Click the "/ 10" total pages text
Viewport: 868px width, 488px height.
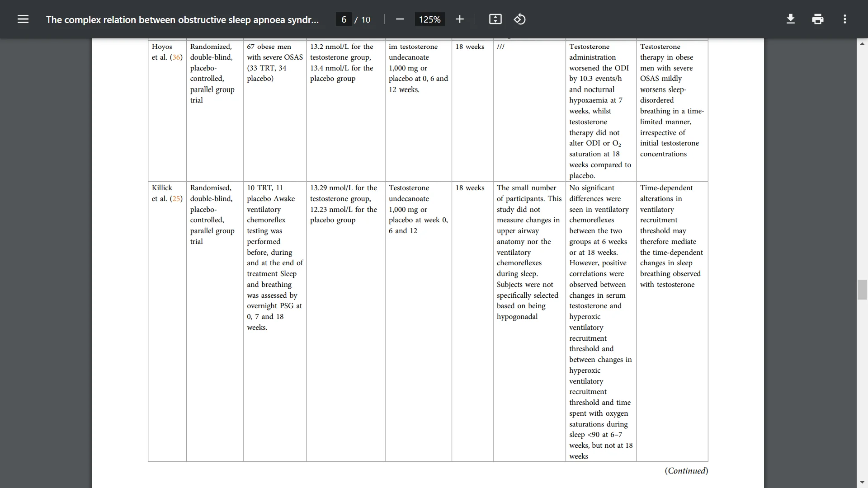(x=362, y=19)
